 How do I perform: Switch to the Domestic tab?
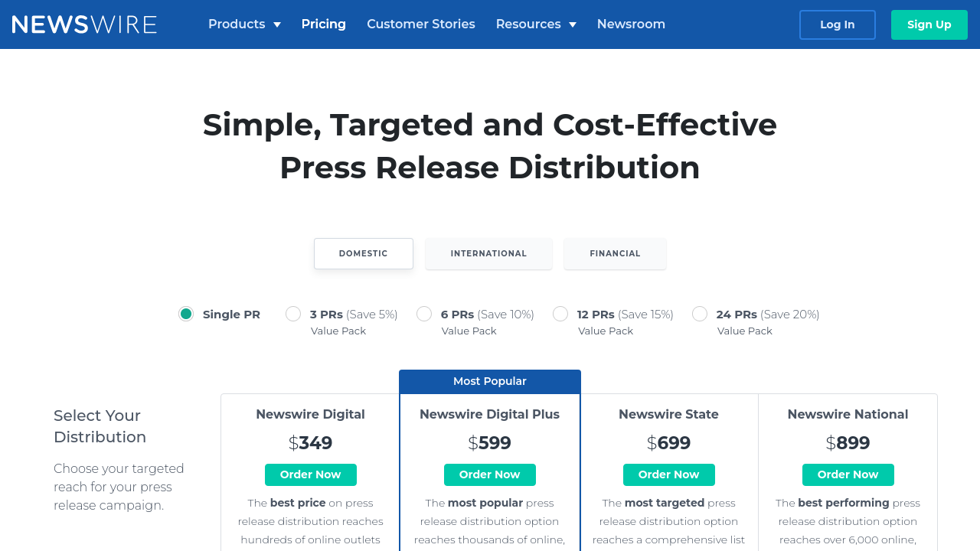[x=364, y=253]
